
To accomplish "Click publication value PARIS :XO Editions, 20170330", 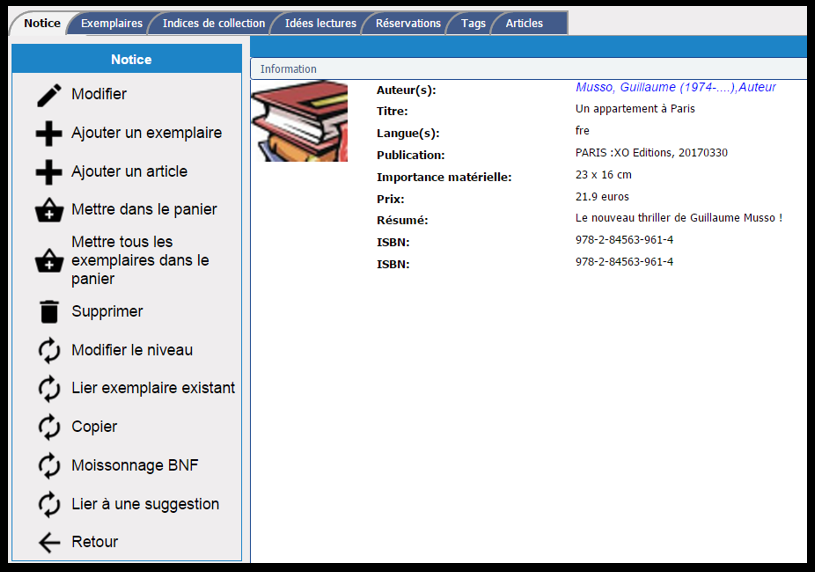I will tap(651, 153).
